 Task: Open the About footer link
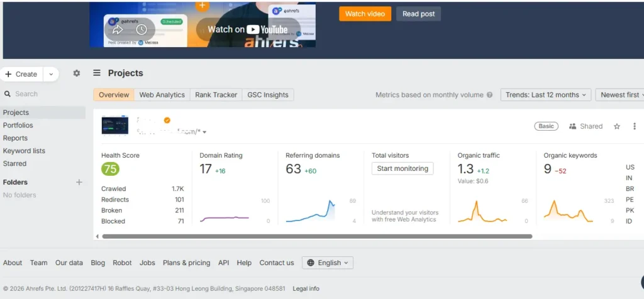click(x=13, y=263)
